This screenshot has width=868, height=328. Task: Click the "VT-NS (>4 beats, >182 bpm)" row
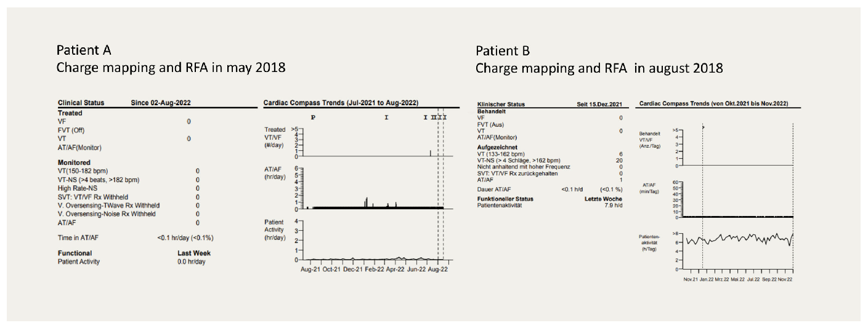click(99, 180)
